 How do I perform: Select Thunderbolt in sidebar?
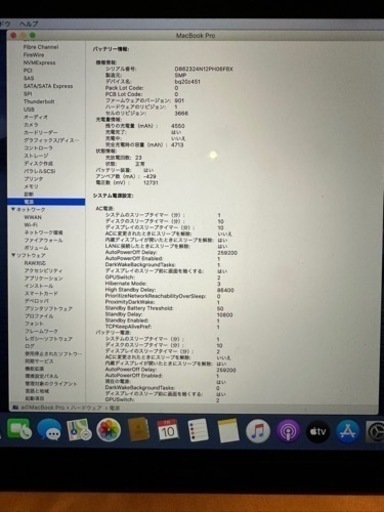(39, 101)
